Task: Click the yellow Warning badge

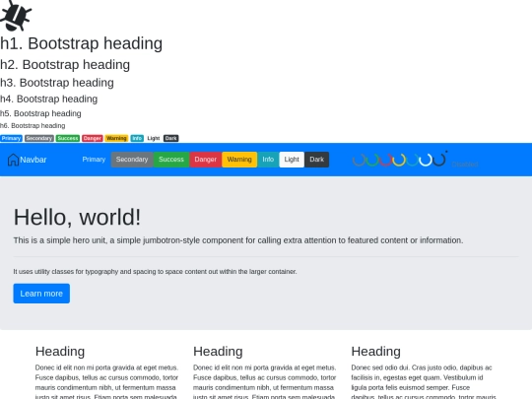Action: click(x=116, y=139)
